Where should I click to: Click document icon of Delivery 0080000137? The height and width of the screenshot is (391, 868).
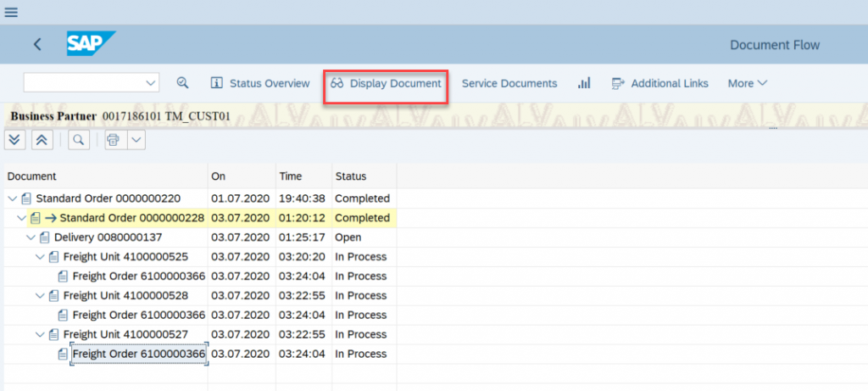click(45, 237)
